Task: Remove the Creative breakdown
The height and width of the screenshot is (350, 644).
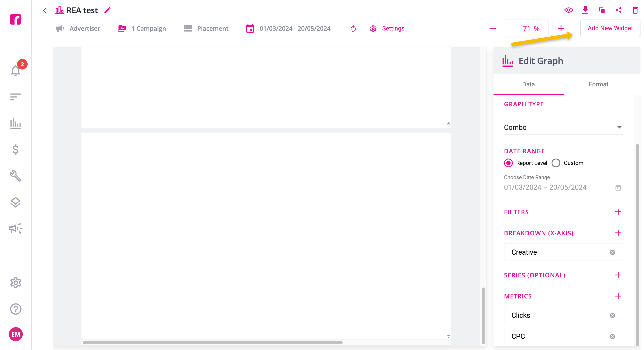Action: (x=612, y=252)
